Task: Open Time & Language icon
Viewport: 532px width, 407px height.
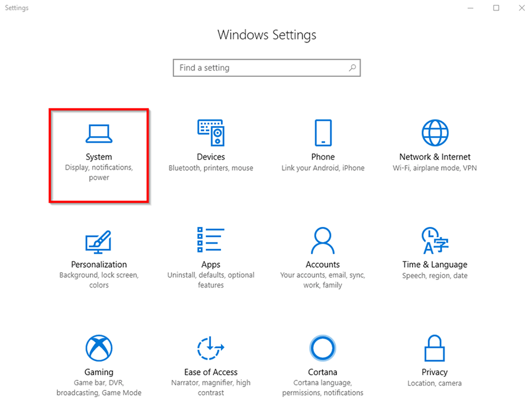Action: pyautogui.click(x=435, y=240)
